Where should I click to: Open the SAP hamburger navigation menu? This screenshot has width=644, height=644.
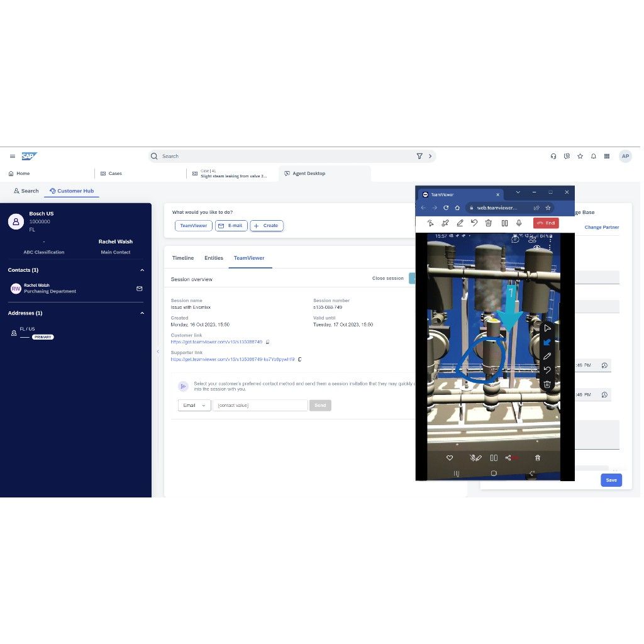point(13,156)
